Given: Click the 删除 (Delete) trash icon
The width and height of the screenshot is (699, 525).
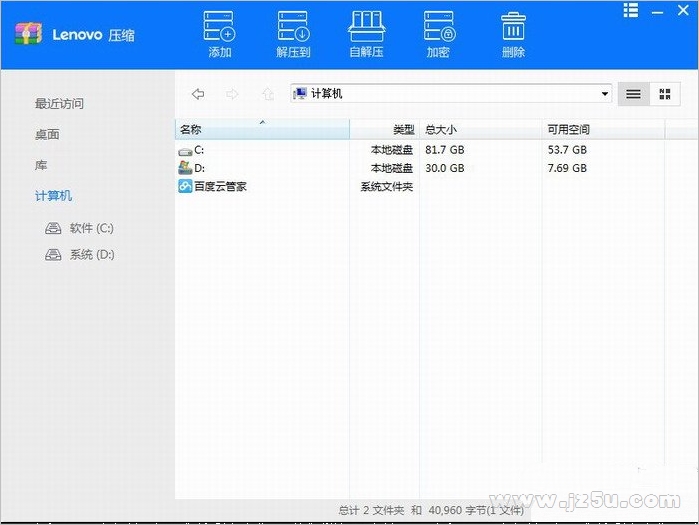Looking at the screenshot, I should 513,34.
